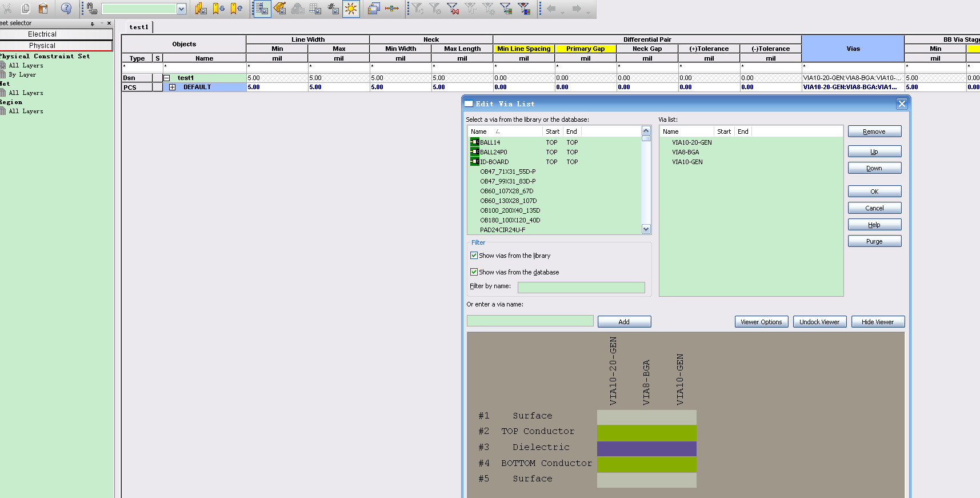Switch to the Electrical worksheet tab
Image resolution: width=980 pixels, height=498 pixels.
pyautogui.click(x=42, y=34)
